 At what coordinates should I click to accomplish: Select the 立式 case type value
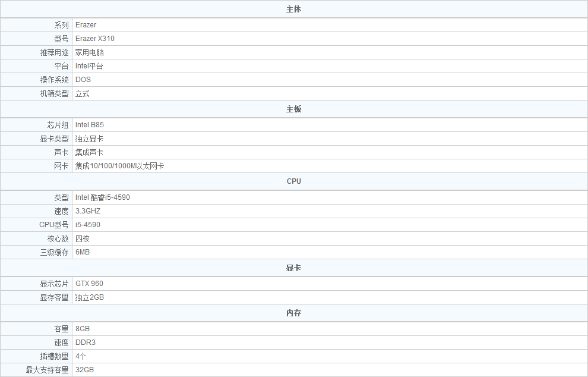[x=83, y=94]
